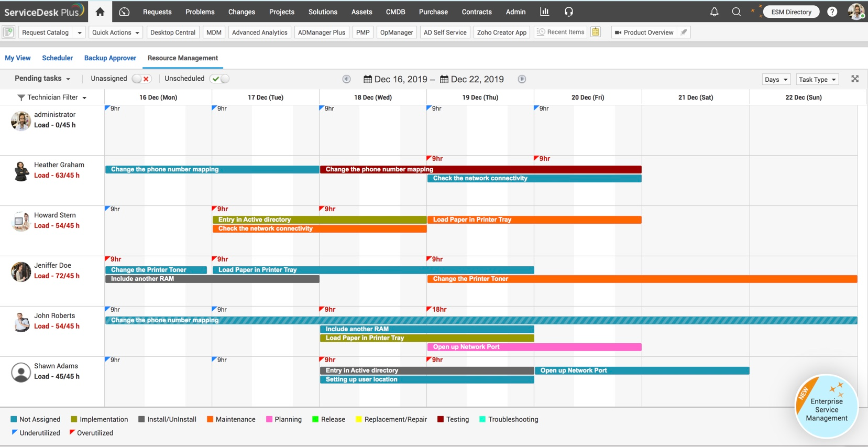Open the user profile avatar

tap(856, 12)
